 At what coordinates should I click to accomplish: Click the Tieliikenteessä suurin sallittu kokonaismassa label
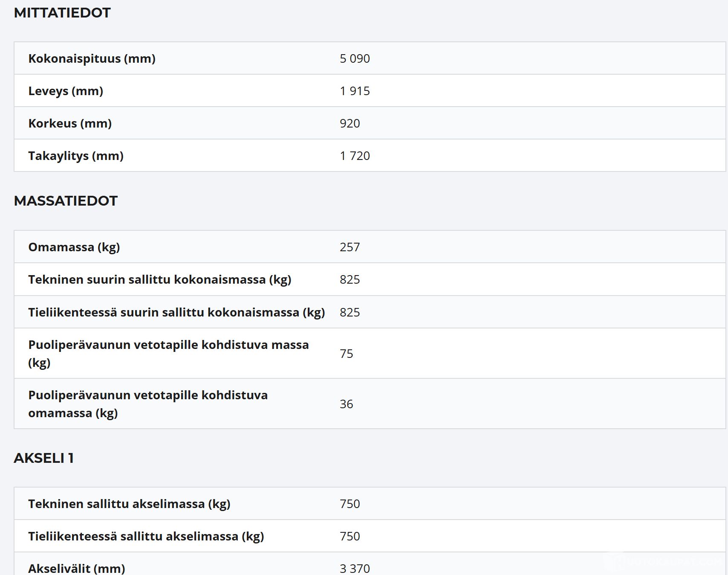click(176, 312)
